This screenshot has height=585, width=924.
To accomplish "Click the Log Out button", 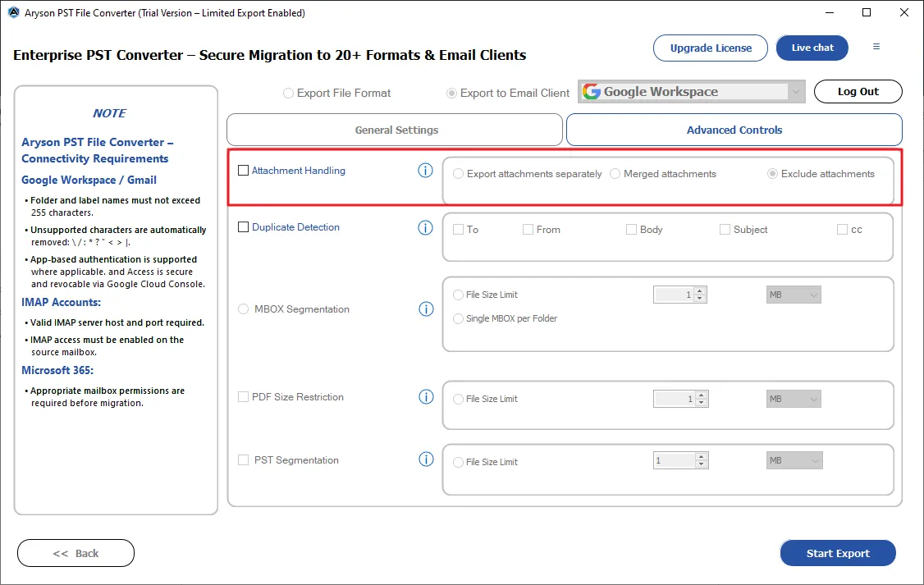I will click(858, 91).
